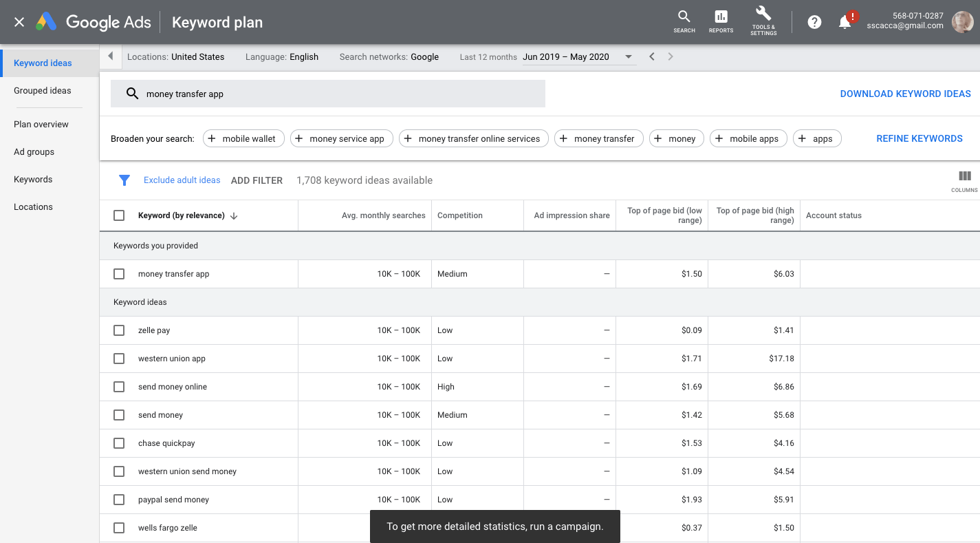The height and width of the screenshot is (543, 980).
Task: Open the notifications bell
Action: [x=845, y=22]
